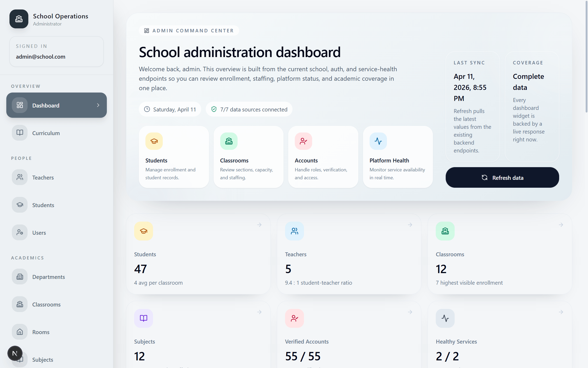Screen dimensions: 588x368
Task: Click the admin@school.com signed-in box
Action: tap(56, 52)
